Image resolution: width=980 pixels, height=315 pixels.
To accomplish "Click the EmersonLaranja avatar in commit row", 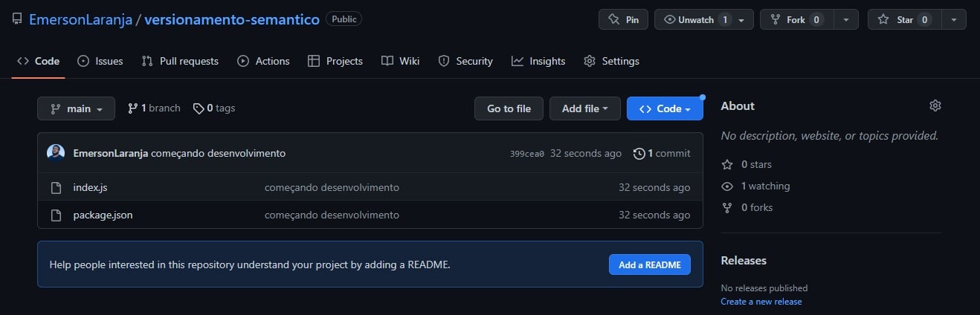I will pos(56,153).
